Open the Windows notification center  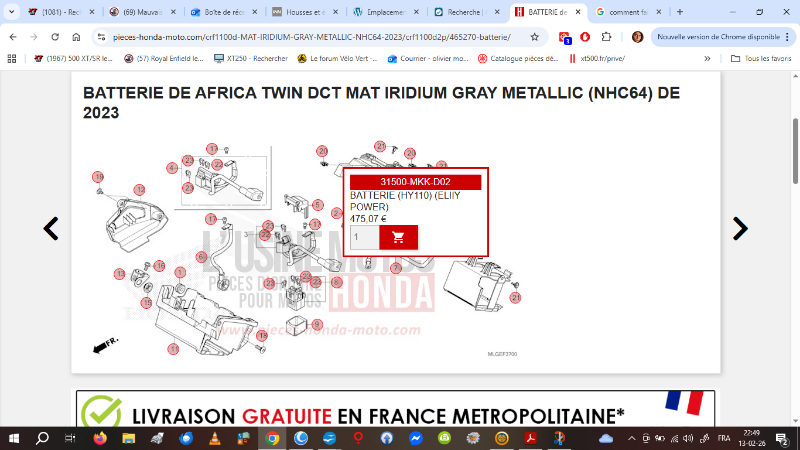(x=782, y=438)
